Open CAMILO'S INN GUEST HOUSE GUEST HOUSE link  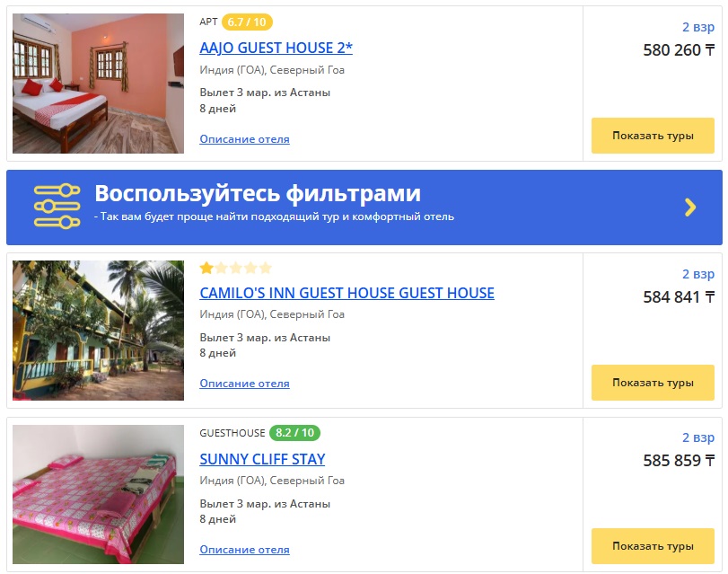coord(346,293)
